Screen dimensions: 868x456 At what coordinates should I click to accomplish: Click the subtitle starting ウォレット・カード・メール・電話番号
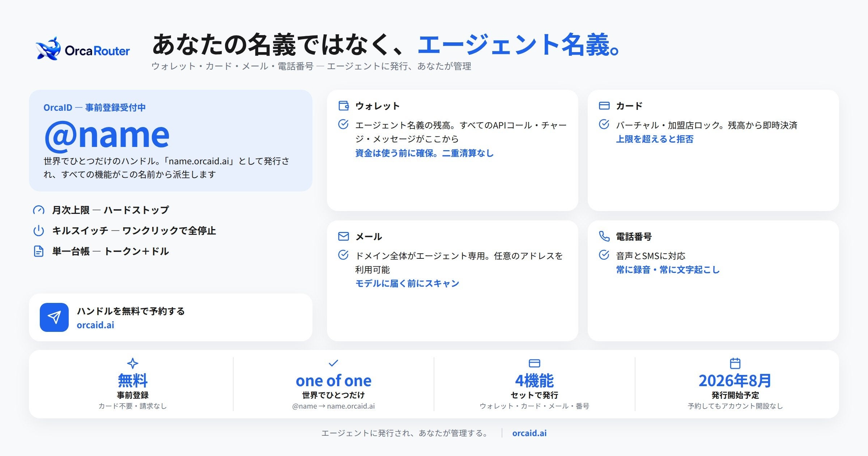point(311,66)
